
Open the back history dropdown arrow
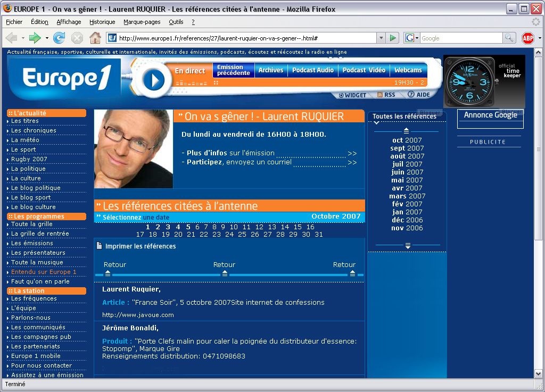coord(23,38)
